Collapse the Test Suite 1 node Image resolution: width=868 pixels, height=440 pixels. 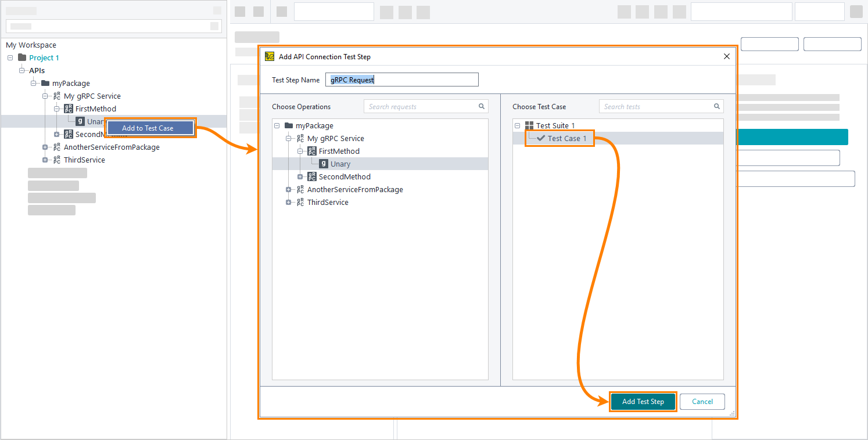(x=517, y=125)
